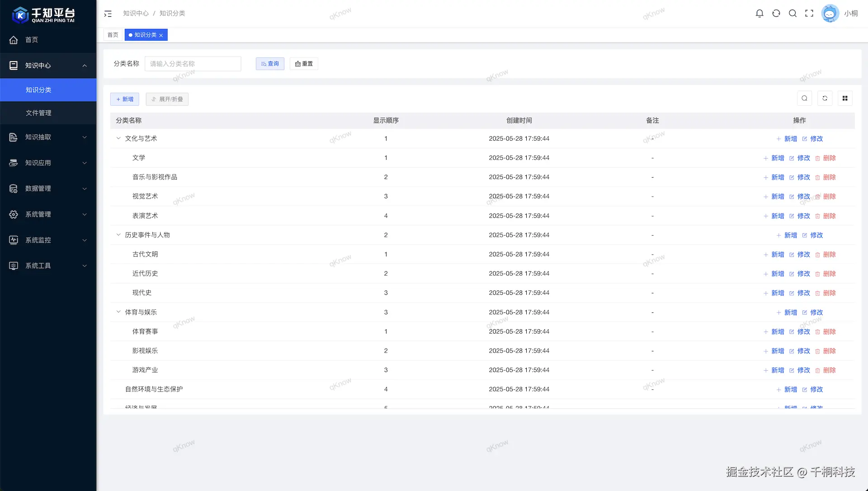Open 文件管理 in the sidebar

pos(39,113)
